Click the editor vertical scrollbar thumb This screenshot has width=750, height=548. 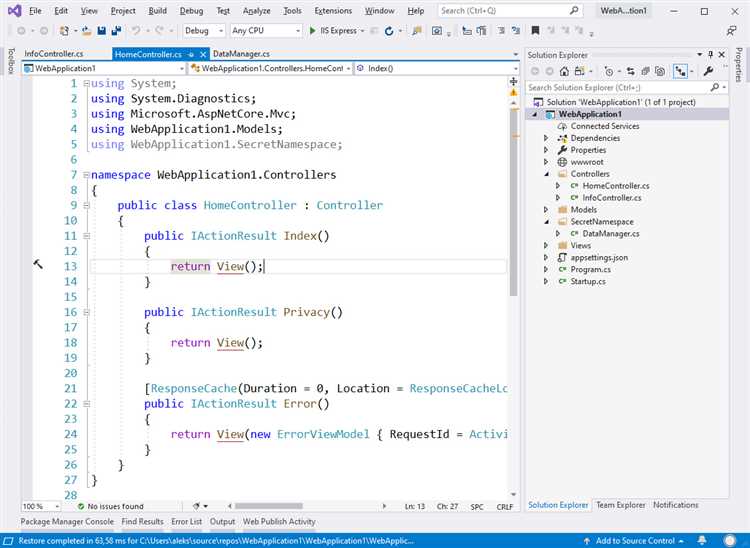514,203
